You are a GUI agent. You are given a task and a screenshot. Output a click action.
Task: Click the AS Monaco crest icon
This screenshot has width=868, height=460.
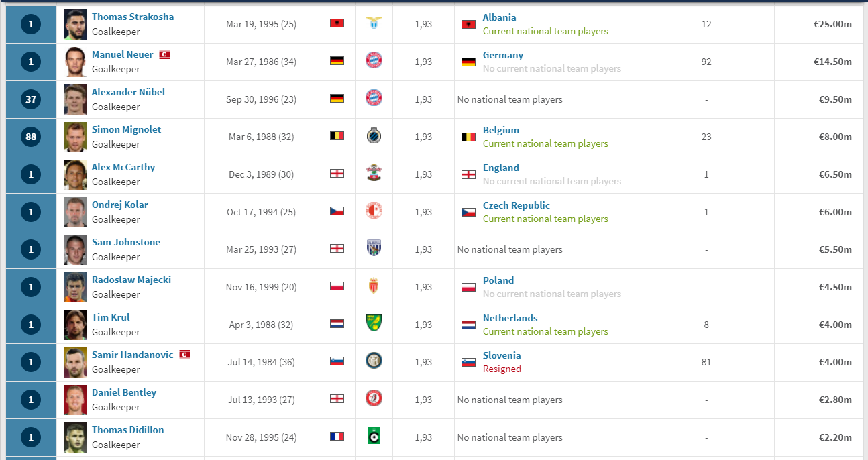pyautogui.click(x=374, y=286)
